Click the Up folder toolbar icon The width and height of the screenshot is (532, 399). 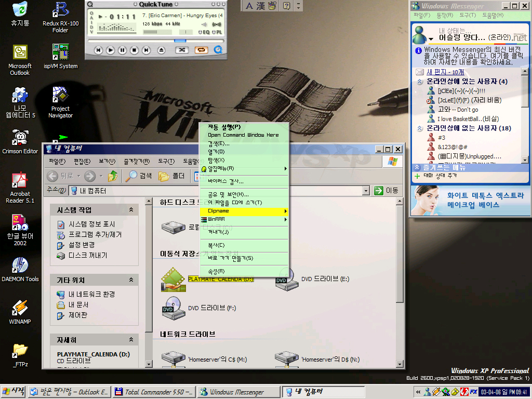tap(113, 176)
